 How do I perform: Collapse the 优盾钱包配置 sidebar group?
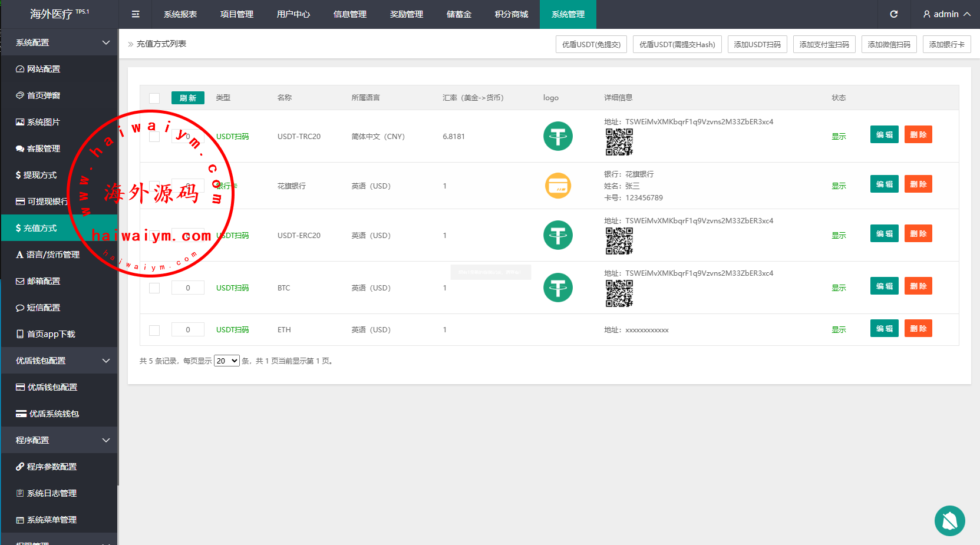click(59, 361)
